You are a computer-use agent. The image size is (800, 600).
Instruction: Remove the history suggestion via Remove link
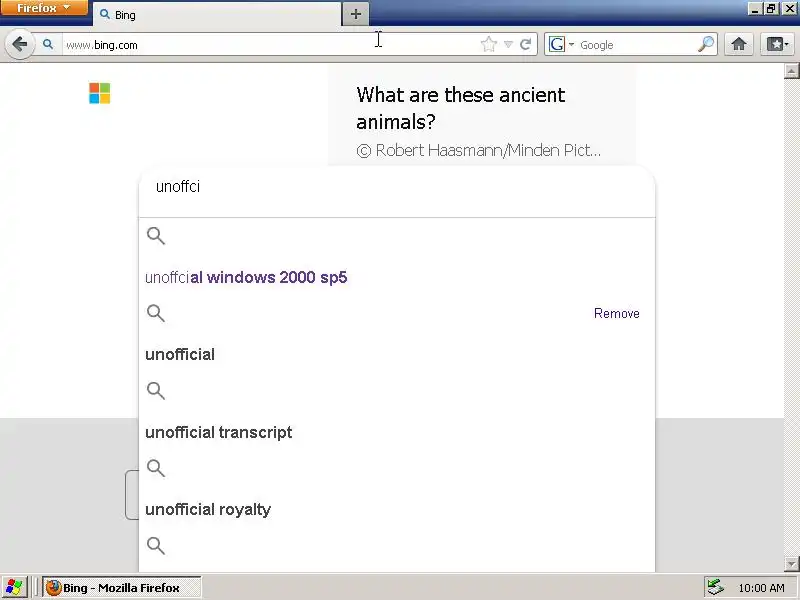[616, 313]
